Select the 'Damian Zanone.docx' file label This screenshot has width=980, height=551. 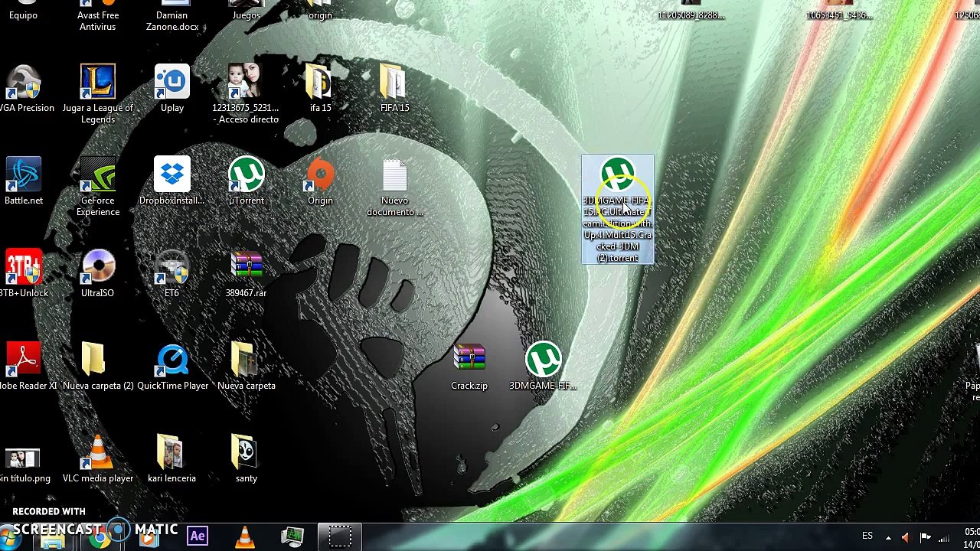coord(172,21)
